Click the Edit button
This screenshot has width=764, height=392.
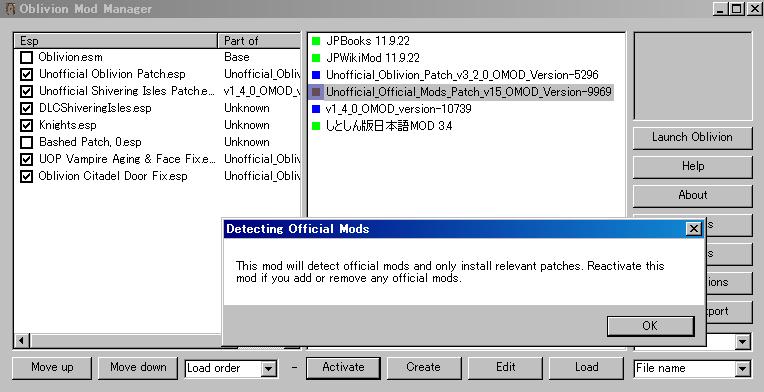click(505, 368)
